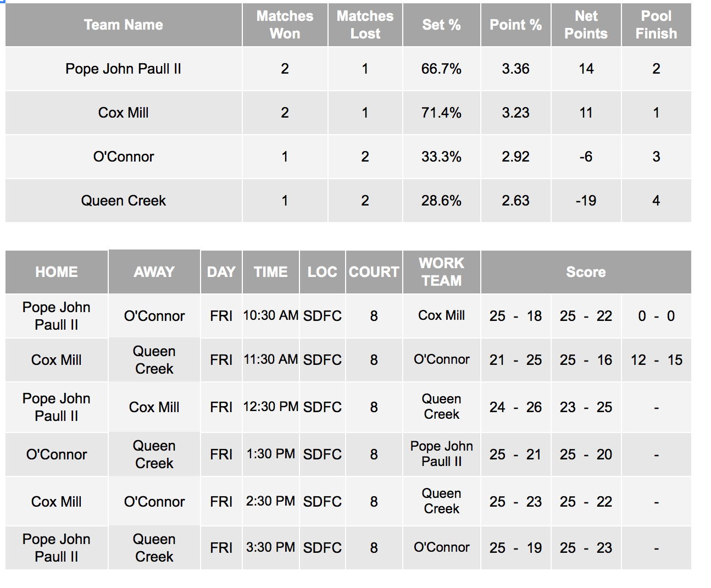
Task: Click the AWAY column header
Action: [154, 272]
